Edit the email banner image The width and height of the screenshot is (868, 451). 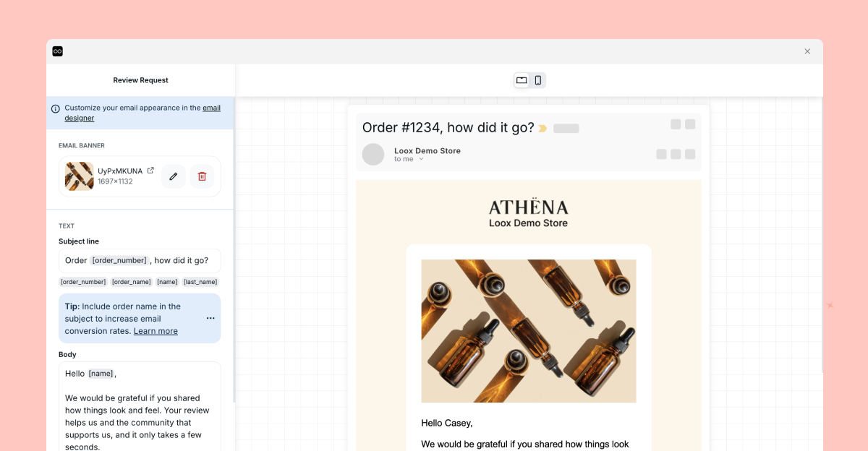pos(174,176)
